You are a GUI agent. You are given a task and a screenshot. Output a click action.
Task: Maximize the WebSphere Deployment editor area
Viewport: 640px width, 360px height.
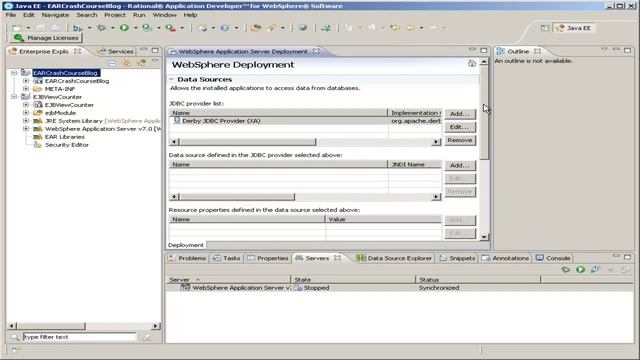click(x=484, y=50)
